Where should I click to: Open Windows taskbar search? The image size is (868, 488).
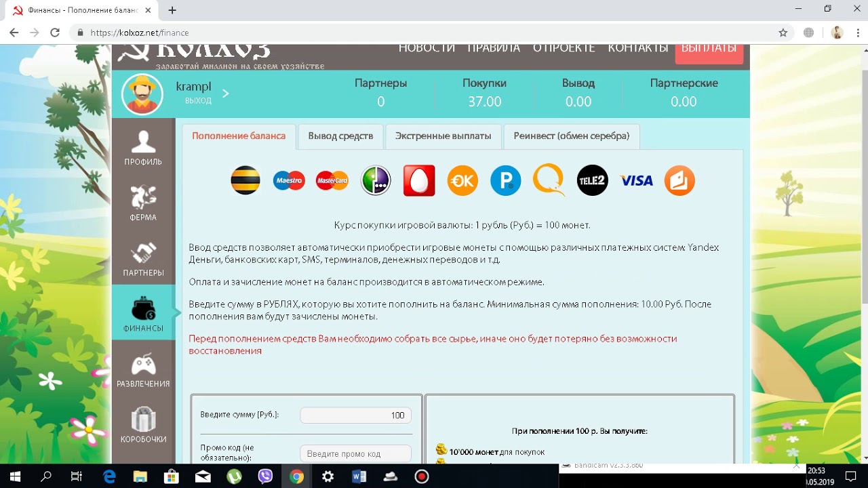[46, 476]
